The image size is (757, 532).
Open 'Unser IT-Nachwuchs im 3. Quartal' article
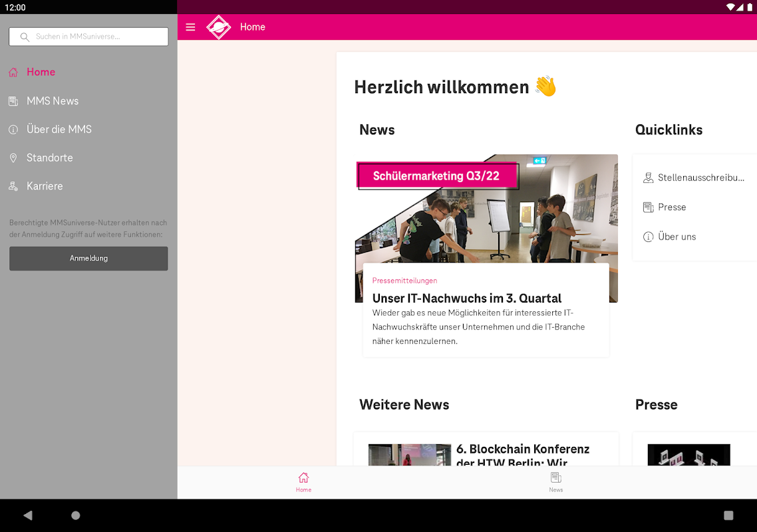467,299
